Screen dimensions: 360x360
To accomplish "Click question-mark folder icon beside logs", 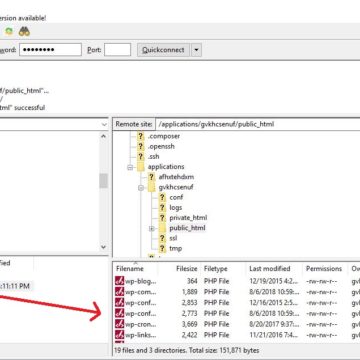I will (x=162, y=207).
